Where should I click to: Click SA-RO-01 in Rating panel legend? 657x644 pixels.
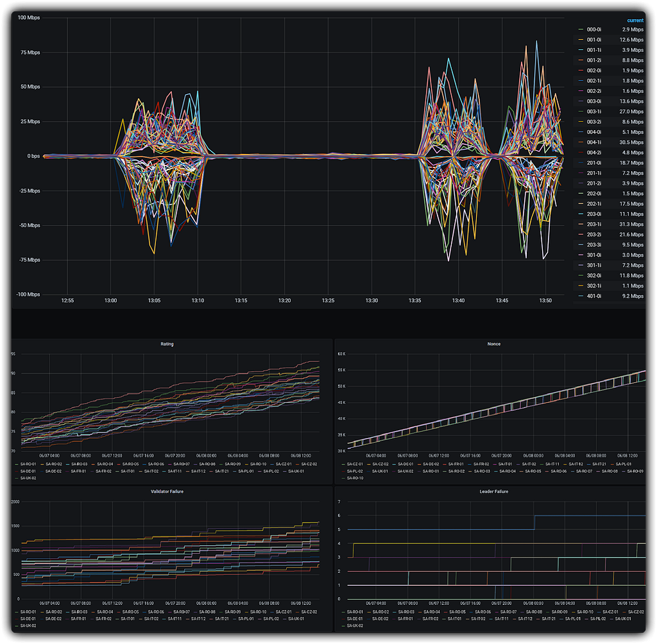pos(28,464)
